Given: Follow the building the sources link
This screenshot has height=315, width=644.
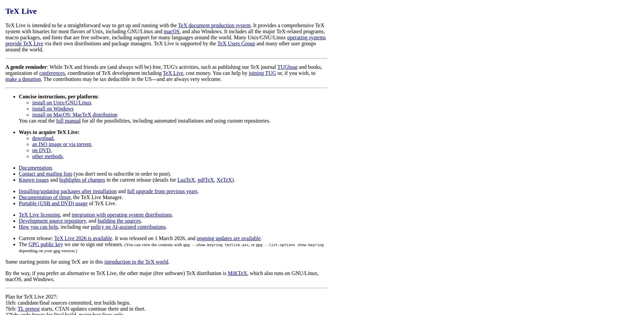Looking at the screenshot, I should (119, 221).
